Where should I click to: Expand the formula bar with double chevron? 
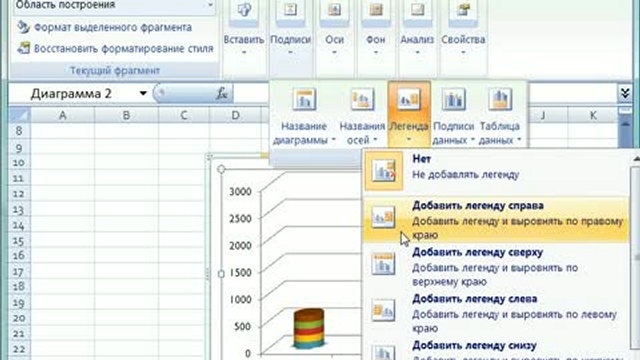(x=625, y=93)
